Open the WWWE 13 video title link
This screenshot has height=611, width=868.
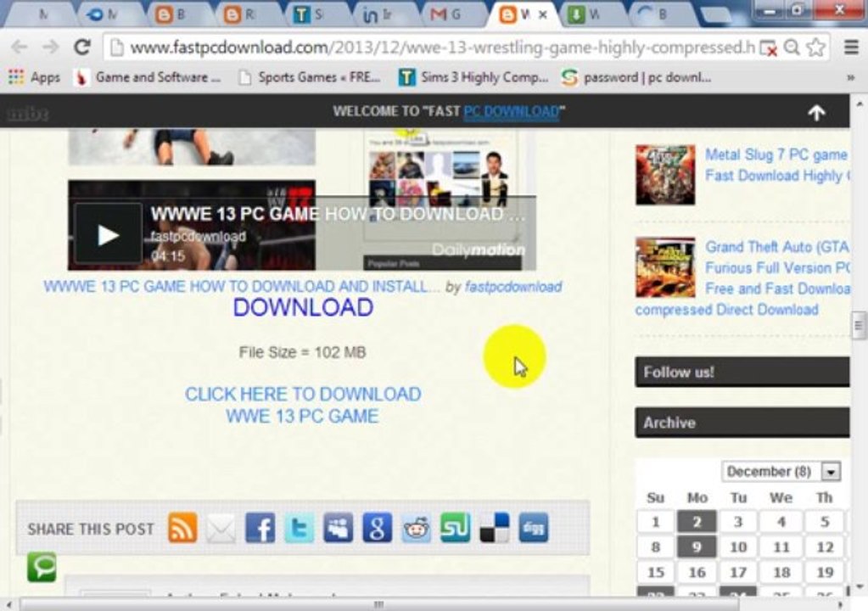click(243, 287)
